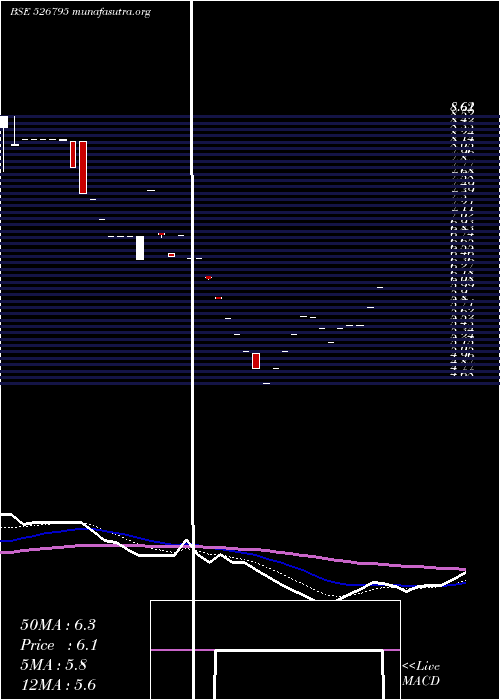Select the 'Price : 6.1' label

pos(59,645)
